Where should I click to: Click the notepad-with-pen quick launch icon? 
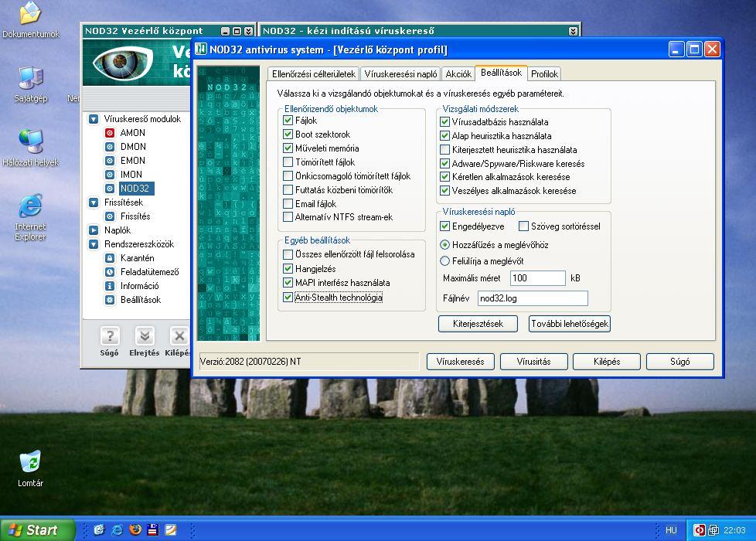pyautogui.click(x=171, y=530)
